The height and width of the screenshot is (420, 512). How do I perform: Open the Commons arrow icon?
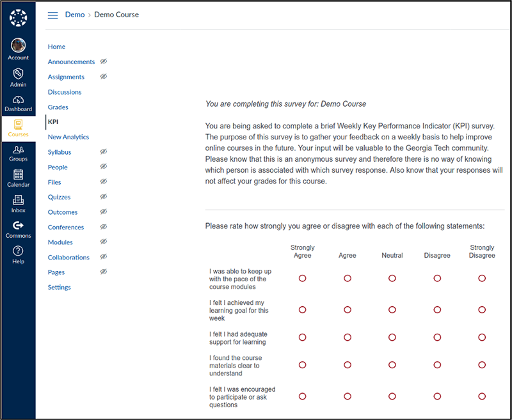pos(18,226)
